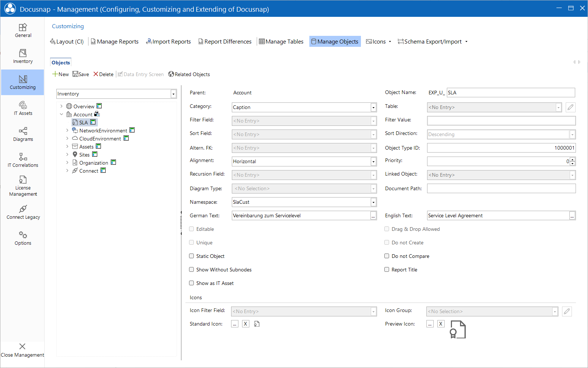Click the pencil edit icon beside Table
Viewport: 588px width, 368px height.
(x=570, y=107)
